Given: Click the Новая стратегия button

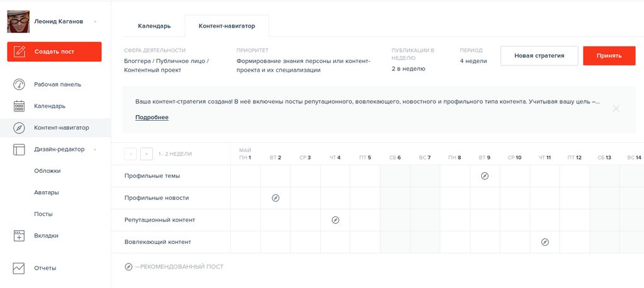Looking at the screenshot, I should click(x=539, y=55).
